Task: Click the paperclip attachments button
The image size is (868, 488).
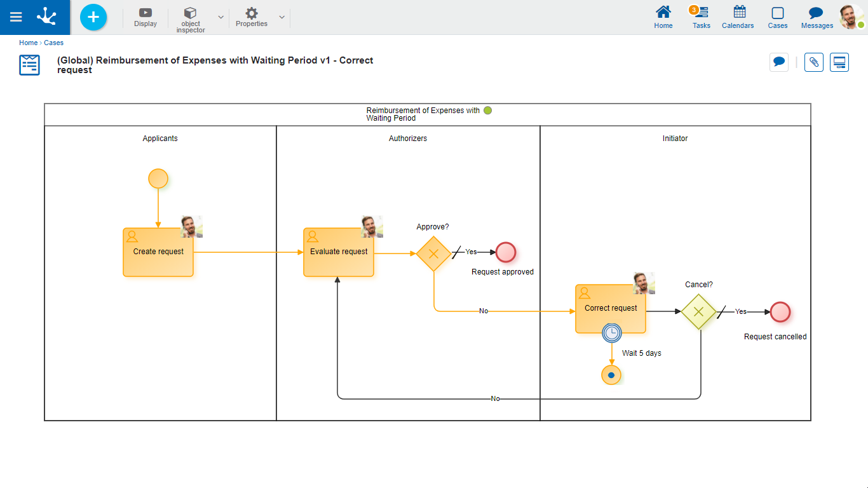Action: [814, 62]
